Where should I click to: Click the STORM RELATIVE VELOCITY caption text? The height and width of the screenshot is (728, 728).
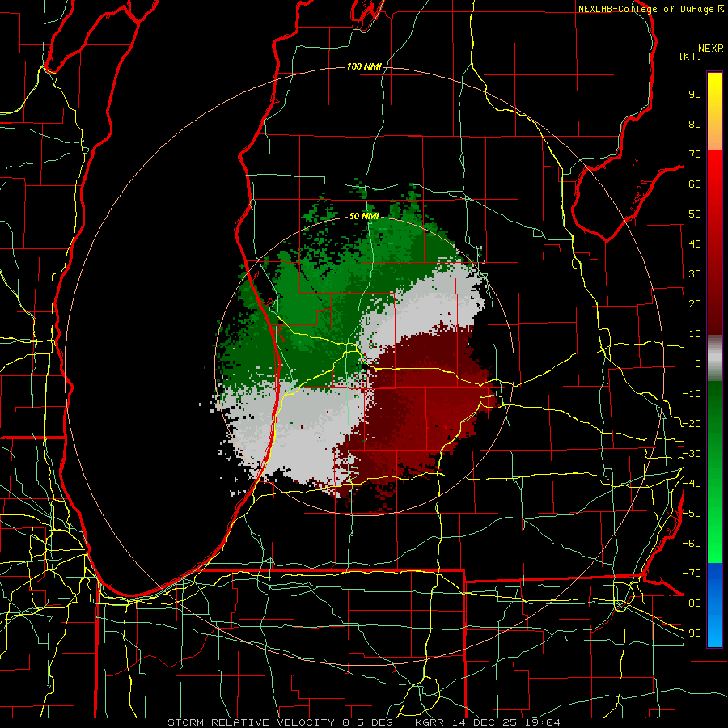[252, 722]
